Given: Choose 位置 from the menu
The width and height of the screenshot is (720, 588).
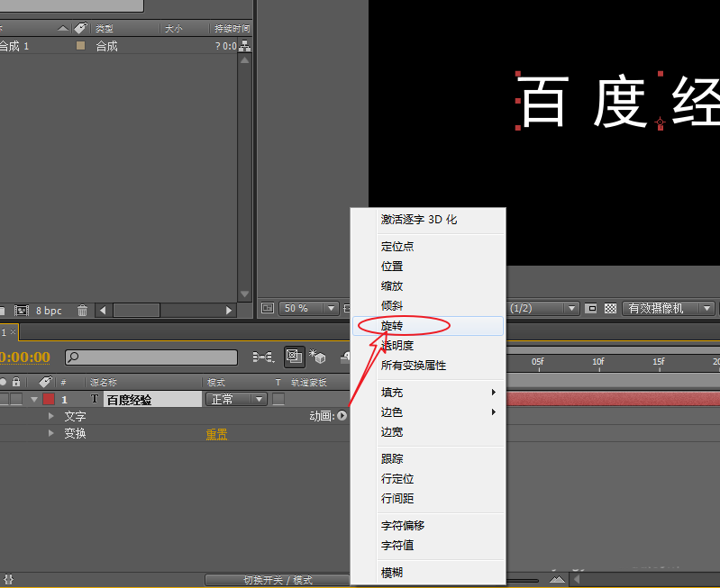Looking at the screenshot, I should coord(428,267).
